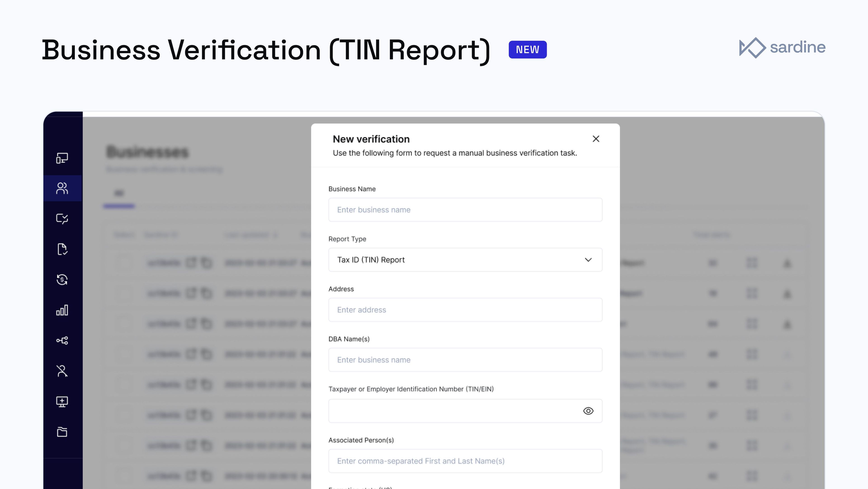Open the monitor with plus sidebar icon

point(62,401)
